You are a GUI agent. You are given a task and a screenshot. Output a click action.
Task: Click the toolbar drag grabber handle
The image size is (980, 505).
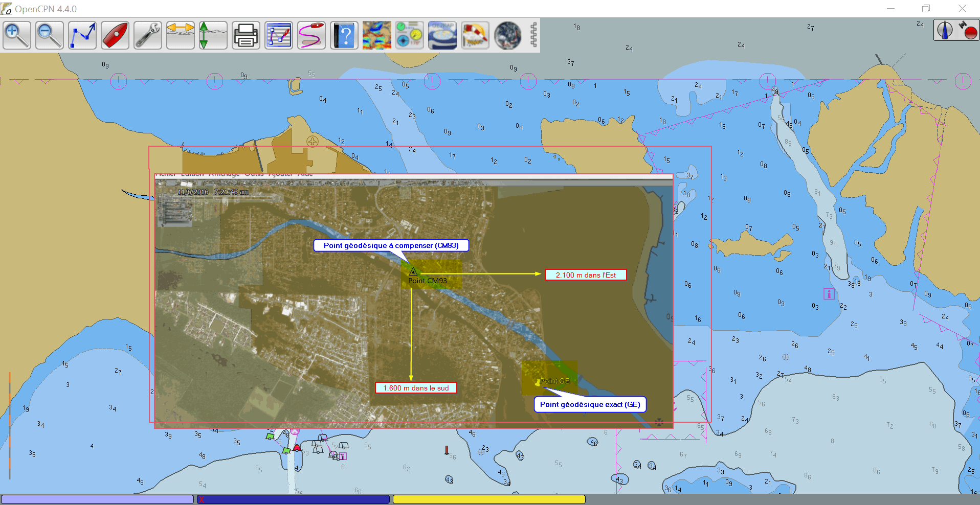coord(533,35)
